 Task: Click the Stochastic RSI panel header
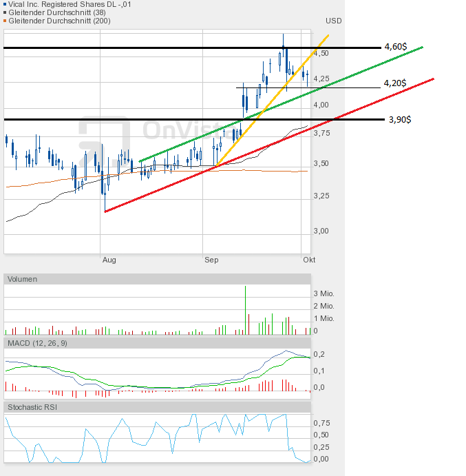[x=157, y=407]
